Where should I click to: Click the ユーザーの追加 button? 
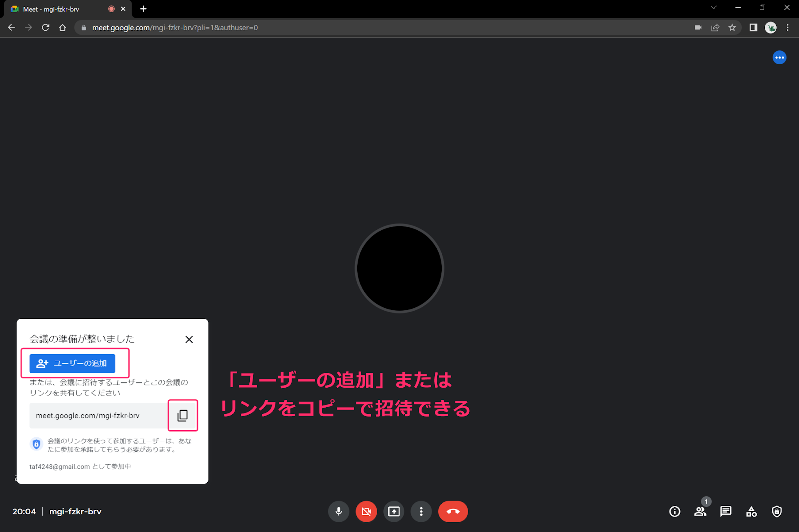72,363
